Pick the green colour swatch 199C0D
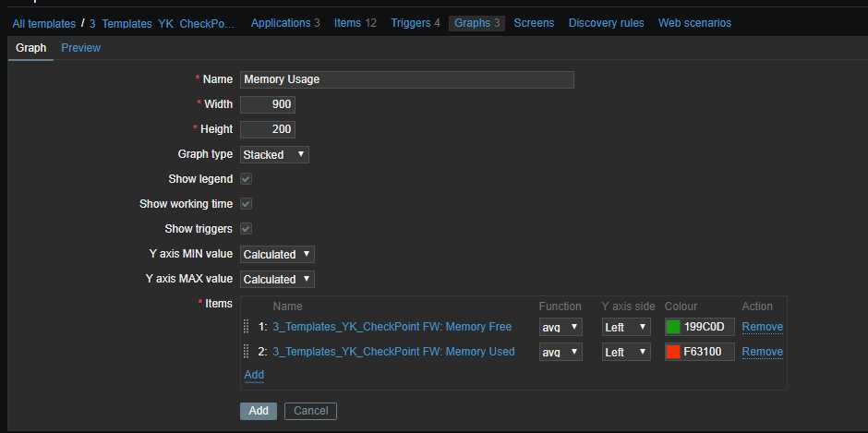The width and height of the screenshot is (868, 433). click(x=673, y=327)
